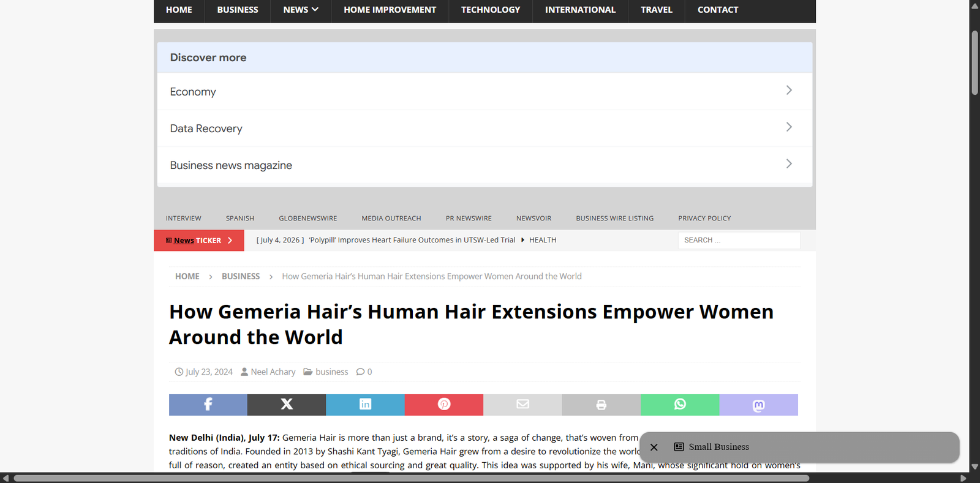Viewport: 980px width, 483px height.
Task: Print the article using printer icon
Action: tap(601, 405)
